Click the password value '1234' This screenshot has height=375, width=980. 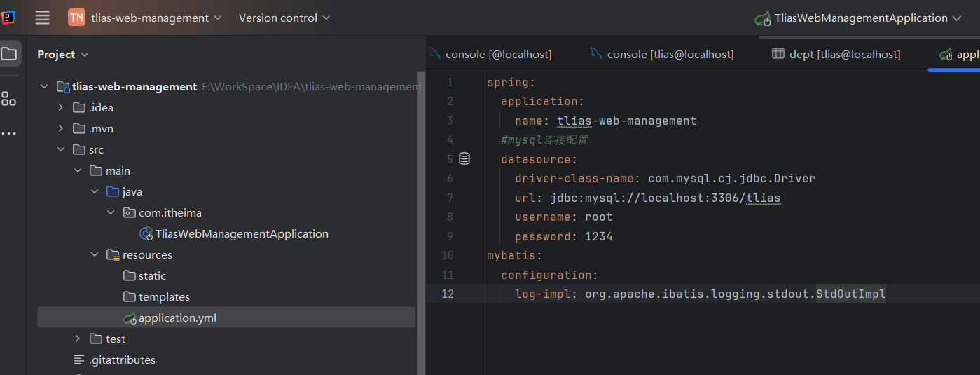click(x=599, y=236)
